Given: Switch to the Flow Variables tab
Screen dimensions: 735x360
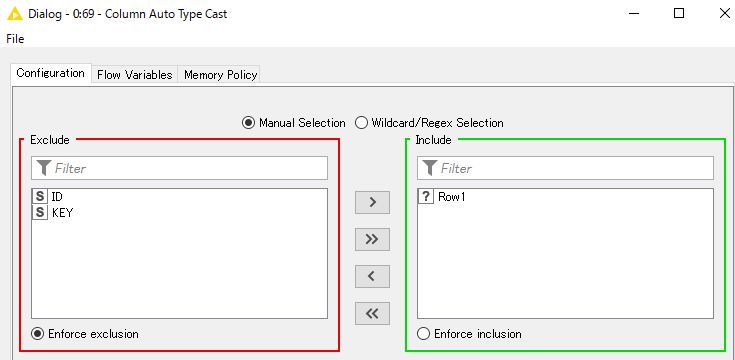Looking at the screenshot, I should pyautogui.click(x=135, y=75).
